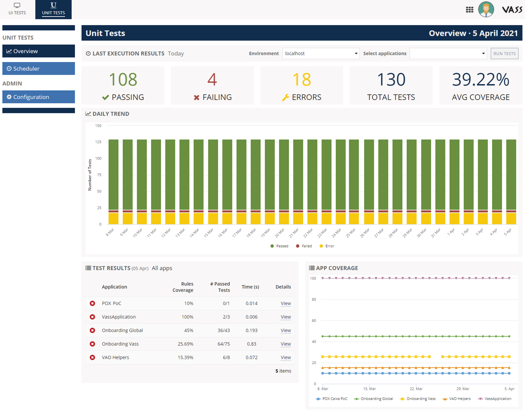Click the VASS logo
The height and width of the screenshot is (420, 525).
512,10
